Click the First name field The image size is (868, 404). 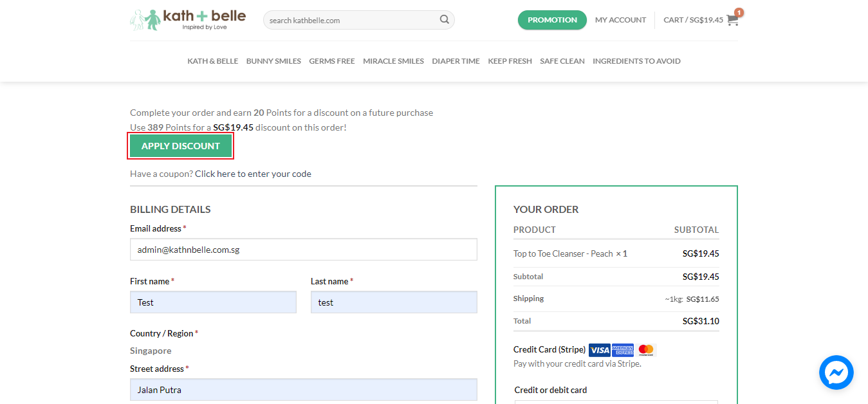pyautogui.click(x=213, y=302)
